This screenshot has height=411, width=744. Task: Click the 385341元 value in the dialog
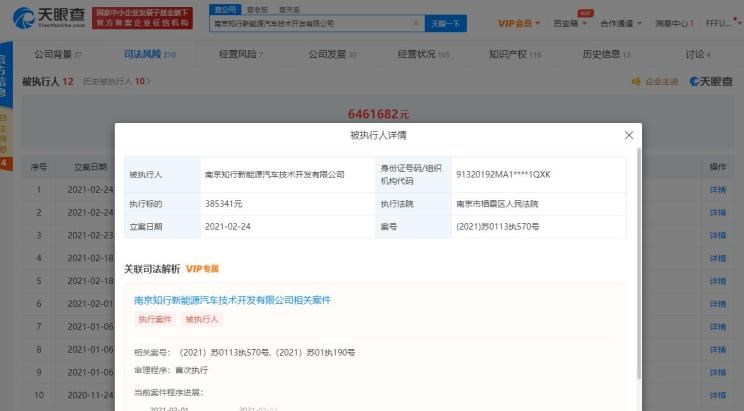223,204
